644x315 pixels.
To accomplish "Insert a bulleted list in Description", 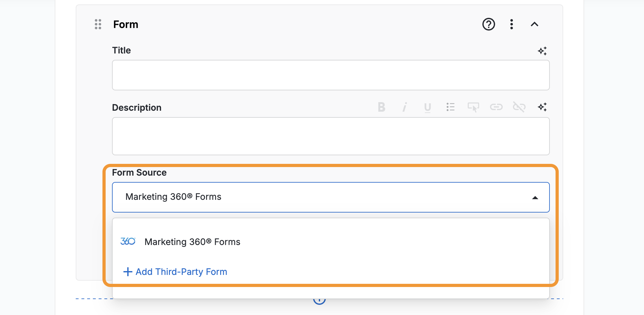I will 450,107.
